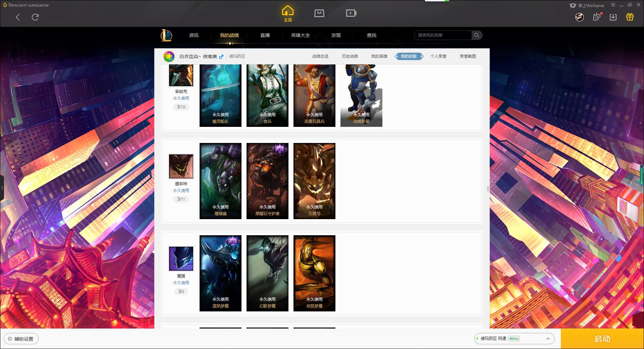
Task: Switch to 英雄大全 tab
Action: [x=301, y=35]
